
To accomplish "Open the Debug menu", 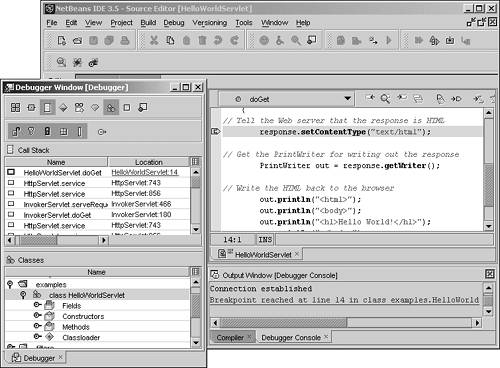I will click(174, 23).
